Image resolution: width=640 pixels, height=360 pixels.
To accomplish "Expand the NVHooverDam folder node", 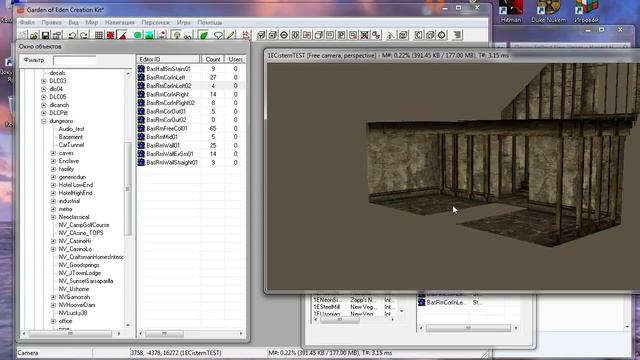I will [x=53, y=305].
